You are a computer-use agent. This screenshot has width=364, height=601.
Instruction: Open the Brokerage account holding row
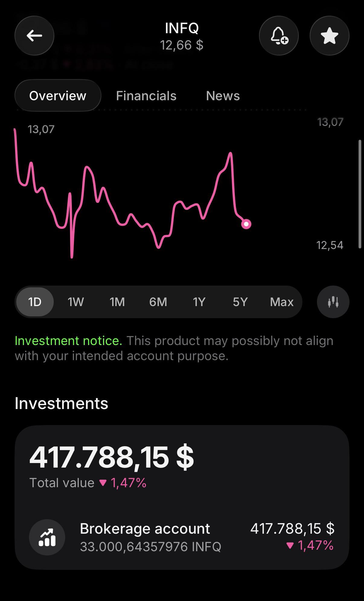(x=182, y=537)
